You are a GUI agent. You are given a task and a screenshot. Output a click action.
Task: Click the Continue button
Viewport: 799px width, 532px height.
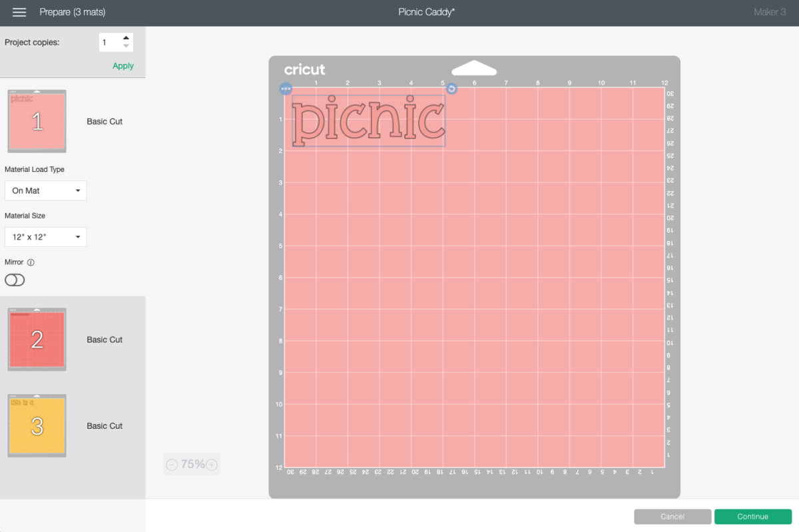752,517
